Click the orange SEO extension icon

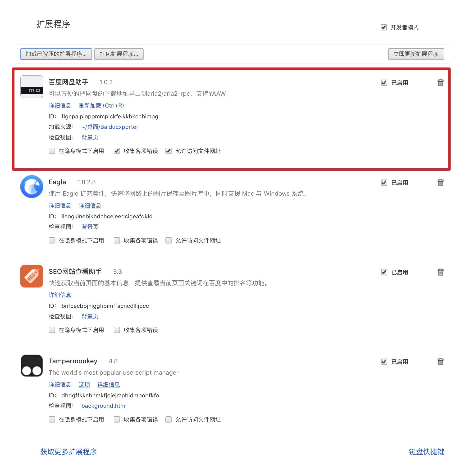[32, 276]
